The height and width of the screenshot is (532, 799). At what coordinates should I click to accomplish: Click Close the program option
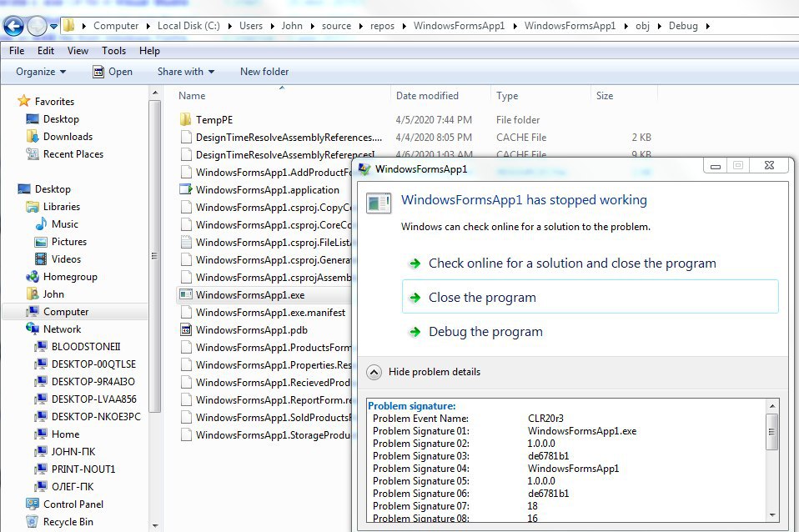tap(590, 297)
